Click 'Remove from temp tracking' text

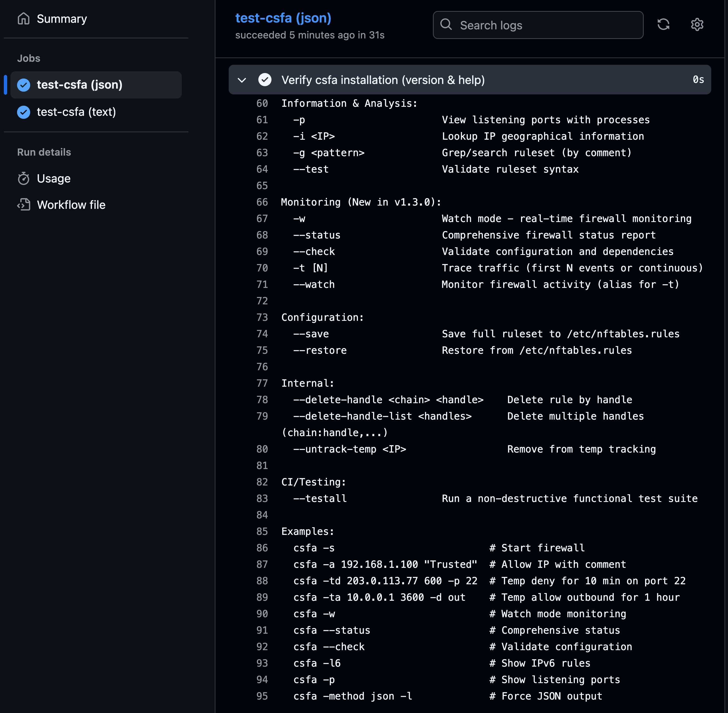point(582,449)
